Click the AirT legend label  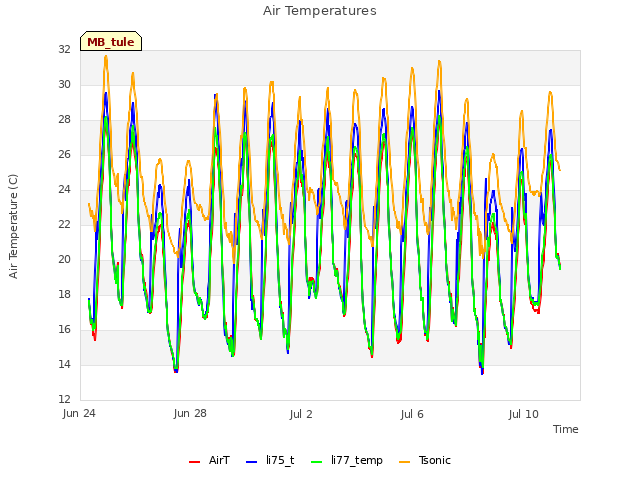[x=219, y=460]
